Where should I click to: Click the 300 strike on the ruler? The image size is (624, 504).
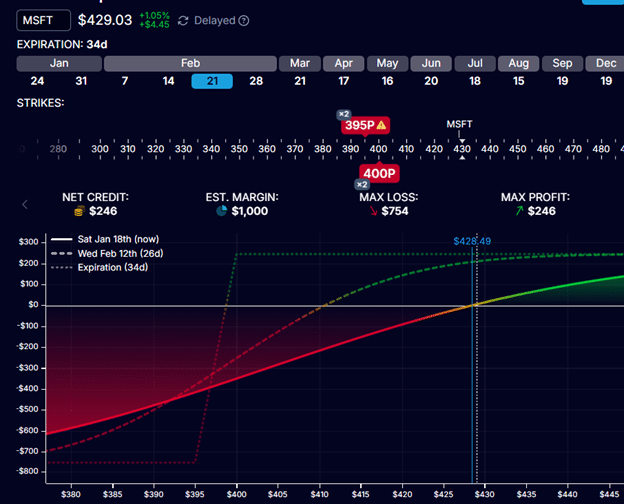99,149
